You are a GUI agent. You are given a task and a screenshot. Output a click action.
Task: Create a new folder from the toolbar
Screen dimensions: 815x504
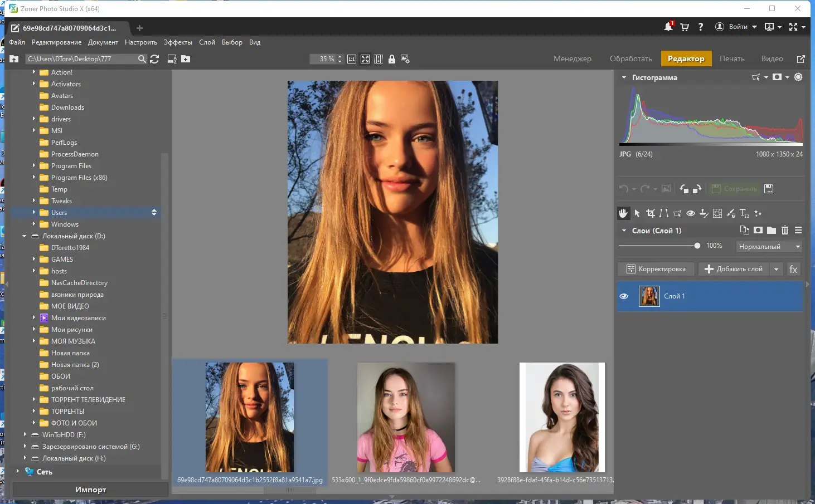click(186, 59)
